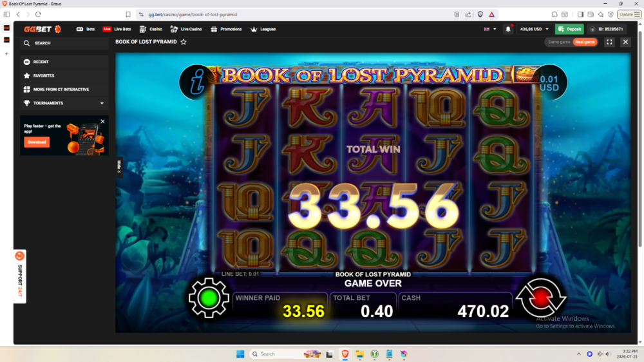
Task: Open the slot info 'i' button
Action: (x=197, y=81)
